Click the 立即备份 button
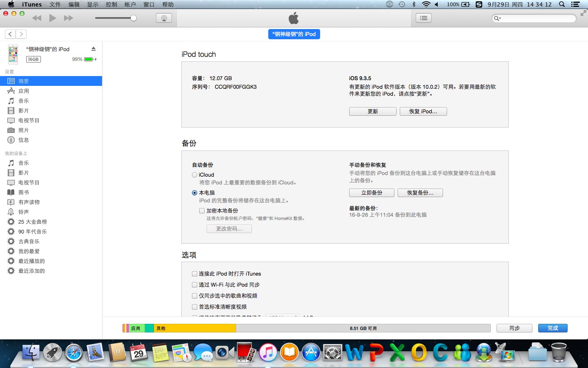The image size is (588, 368). (x=372, y=193)
